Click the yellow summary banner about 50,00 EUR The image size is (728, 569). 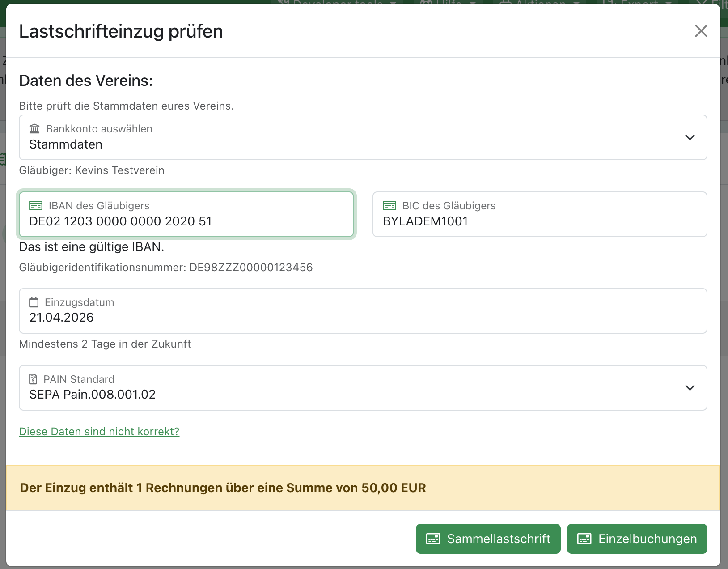[362, 488]
